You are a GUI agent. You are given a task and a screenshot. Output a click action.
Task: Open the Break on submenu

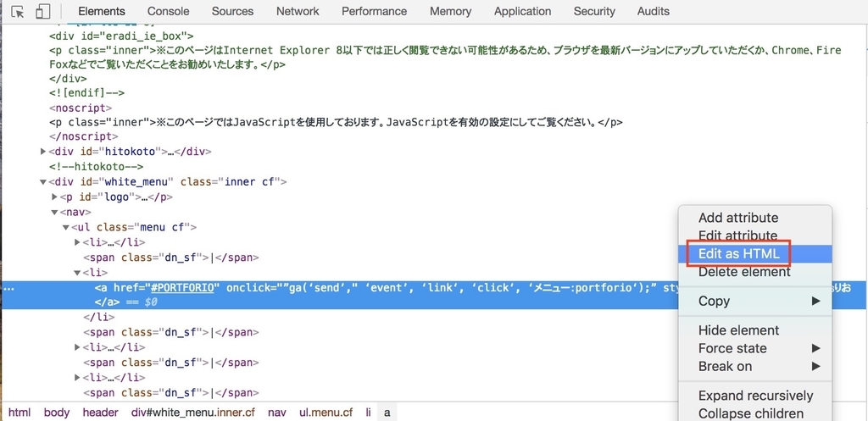(755, 366)
